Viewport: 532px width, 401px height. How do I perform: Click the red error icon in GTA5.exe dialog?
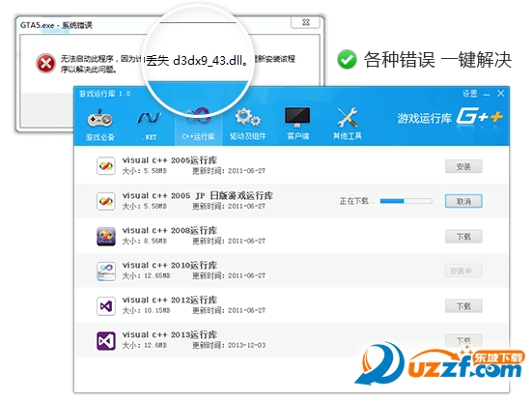45,63
